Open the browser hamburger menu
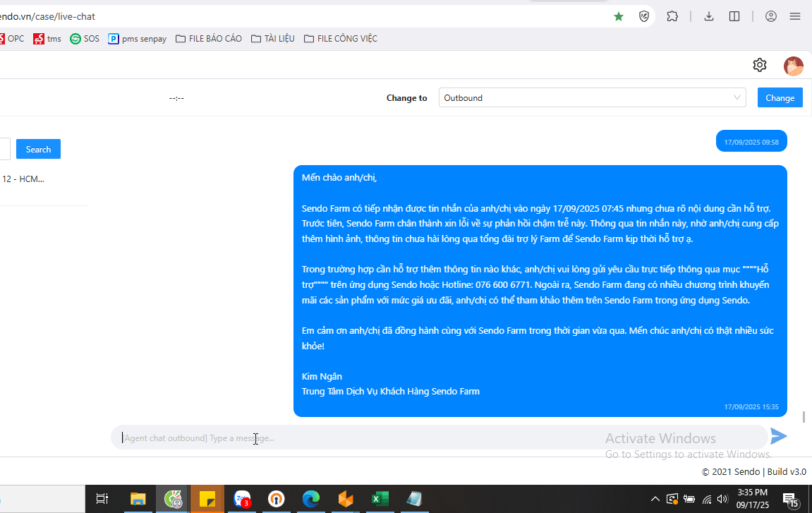This screenshot has width=812, height=513. point(795,16)
